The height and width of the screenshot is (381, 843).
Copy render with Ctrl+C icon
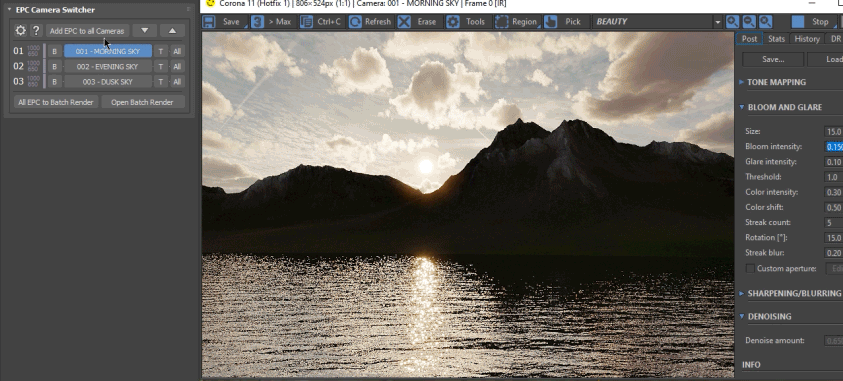click(306, 21)
